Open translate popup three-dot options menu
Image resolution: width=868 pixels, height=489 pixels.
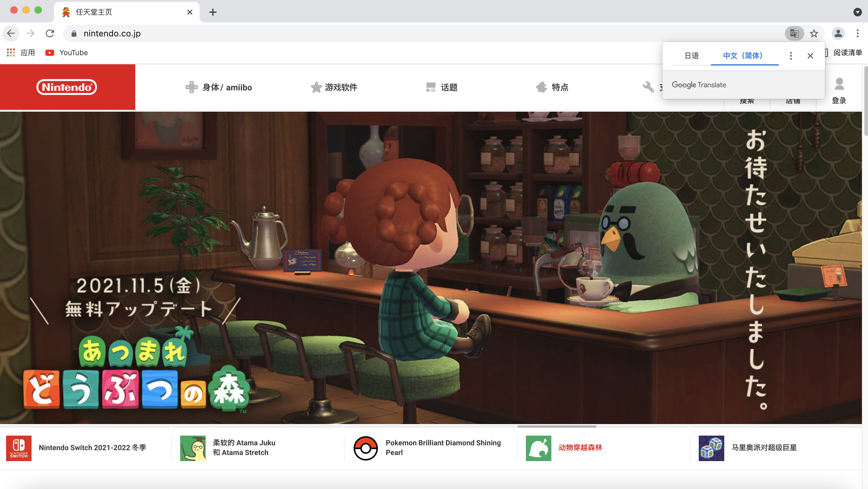[x=790, y=56]
